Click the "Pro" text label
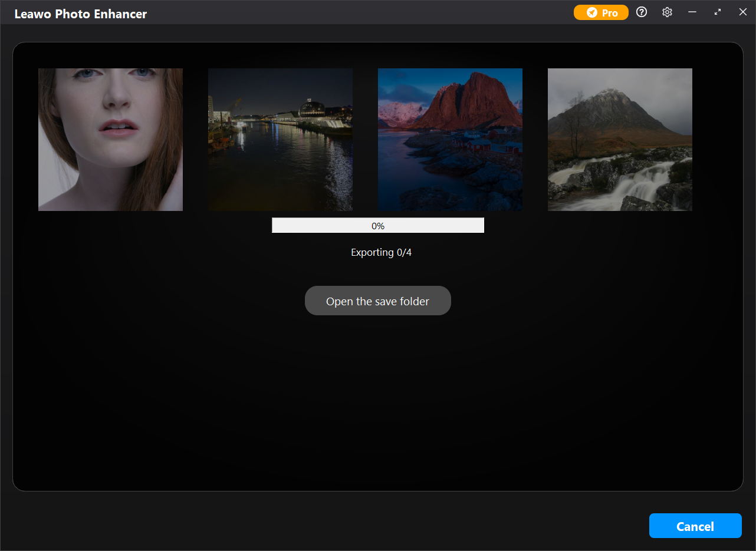Viewport: 756px width, 551px height. pyautogui.click(x=610, y=13)
